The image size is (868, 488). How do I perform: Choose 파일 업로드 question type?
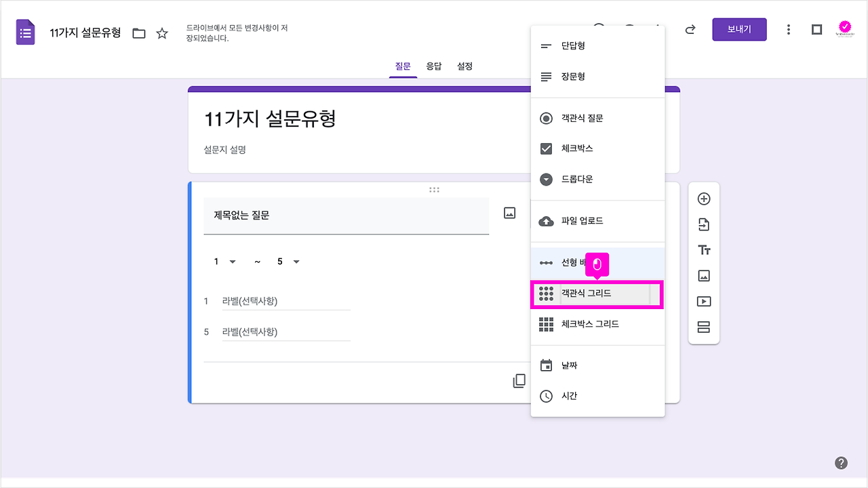pyautogui.click(x=583, y=220)
